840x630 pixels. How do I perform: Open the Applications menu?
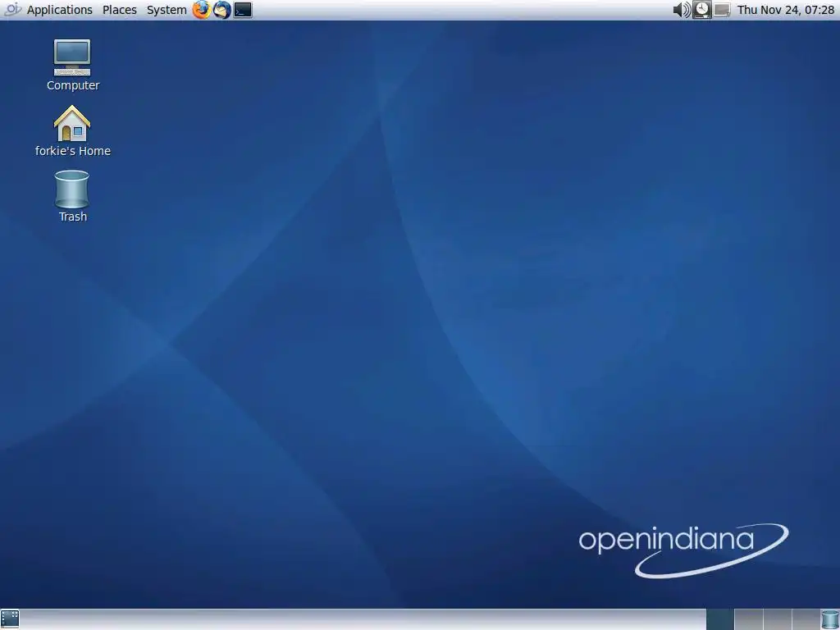(x=59, y=10)
